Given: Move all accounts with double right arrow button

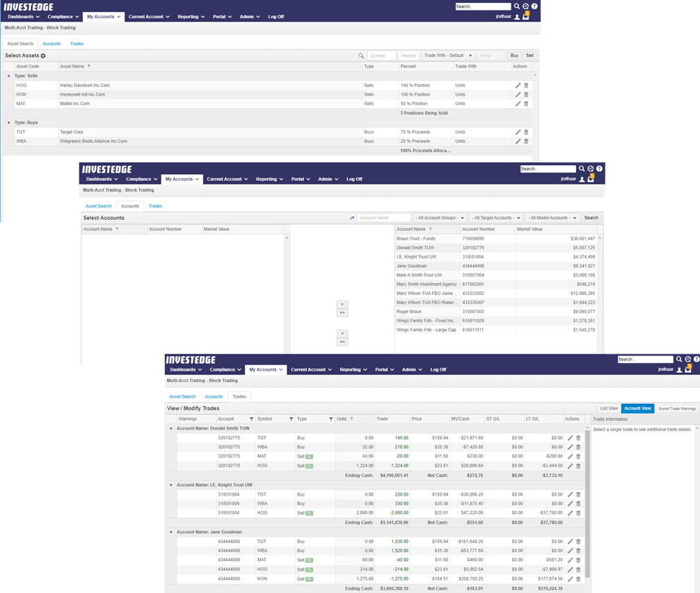Looking at the screenshot, I should [x=342, y=313].
